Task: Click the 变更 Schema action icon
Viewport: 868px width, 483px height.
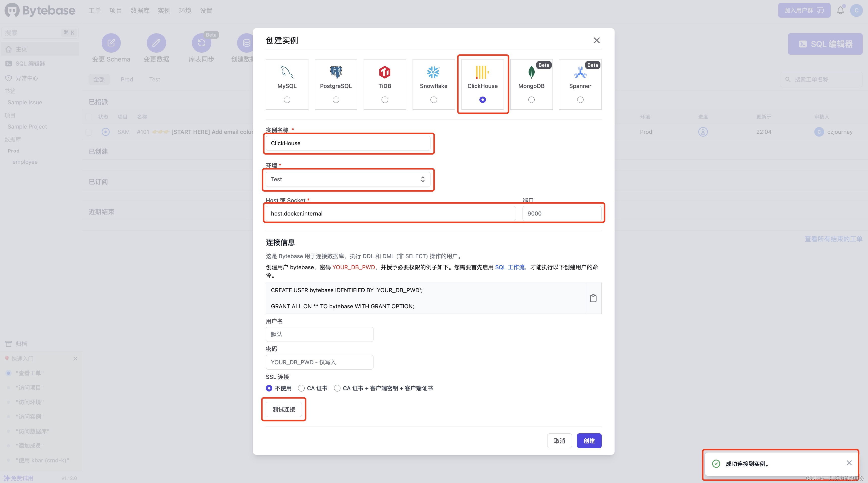Action: point(111,43)
